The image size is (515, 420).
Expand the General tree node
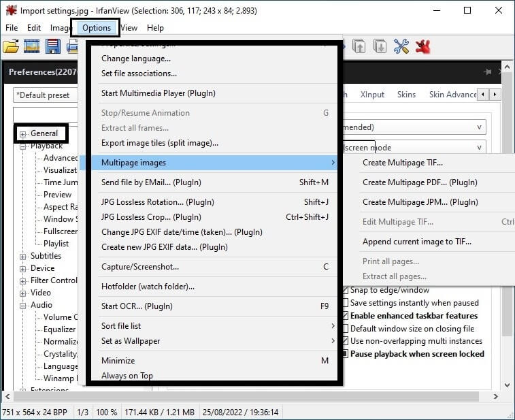coord(22,134)
